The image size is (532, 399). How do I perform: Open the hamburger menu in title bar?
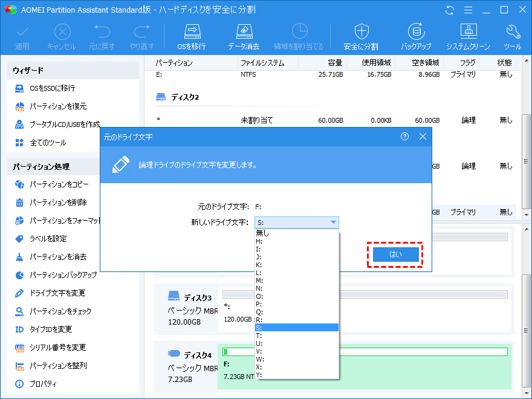pos(468,10)
